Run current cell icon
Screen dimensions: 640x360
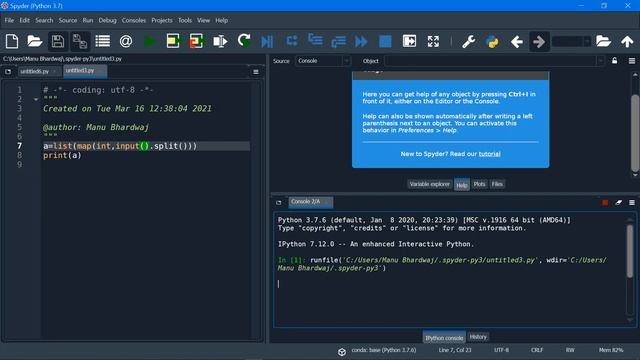point(173,41)
